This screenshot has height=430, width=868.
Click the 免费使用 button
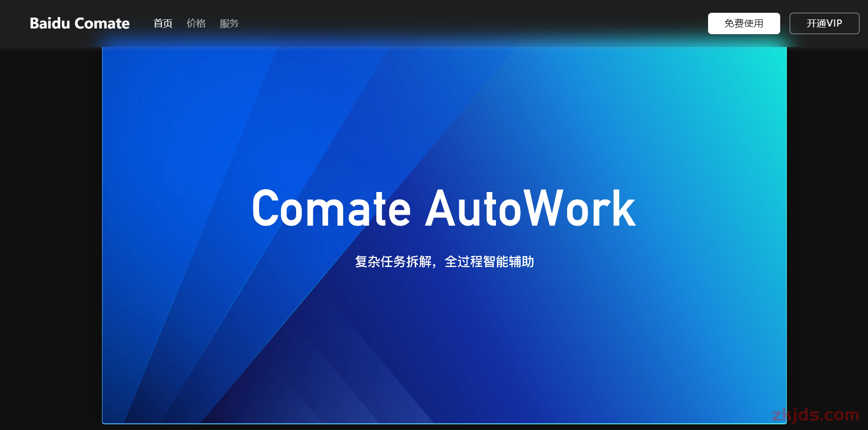pos(744,23)
